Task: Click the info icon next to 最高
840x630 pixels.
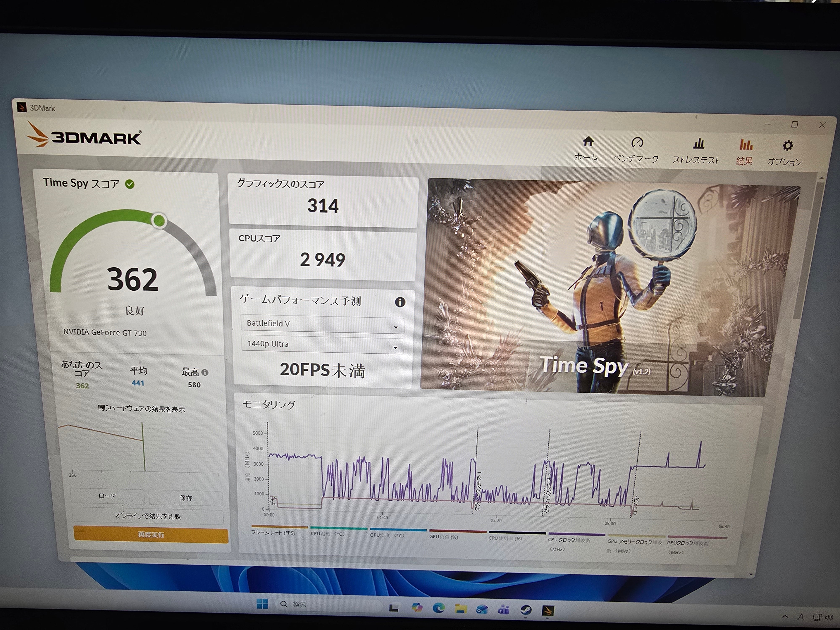Action: coord(205,373)
